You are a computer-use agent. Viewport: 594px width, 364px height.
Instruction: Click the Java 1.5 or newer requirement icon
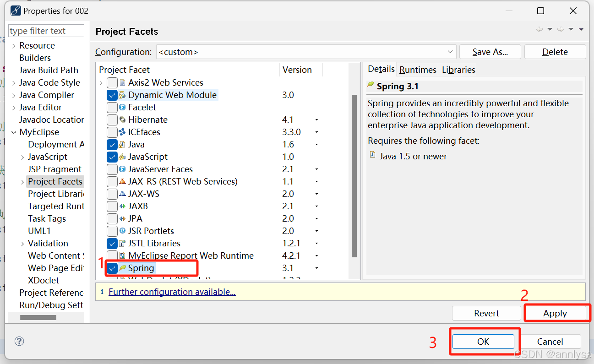coord(372,155)
